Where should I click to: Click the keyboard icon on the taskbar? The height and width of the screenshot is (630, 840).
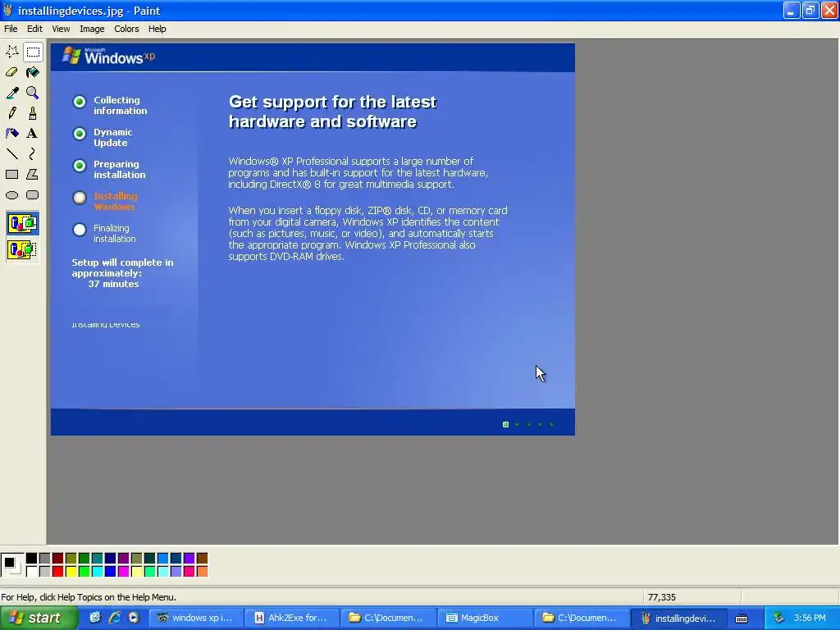click(742, 619)
